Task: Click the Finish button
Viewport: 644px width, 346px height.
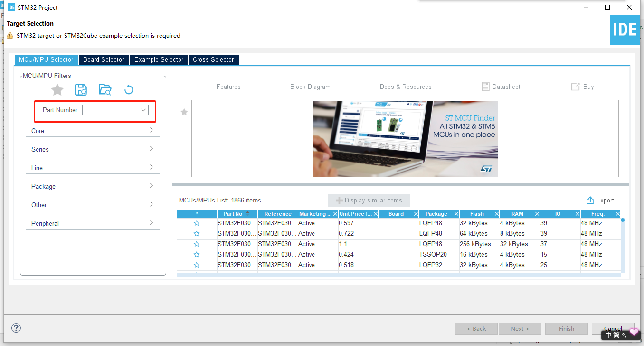Action: pos(566,328)
